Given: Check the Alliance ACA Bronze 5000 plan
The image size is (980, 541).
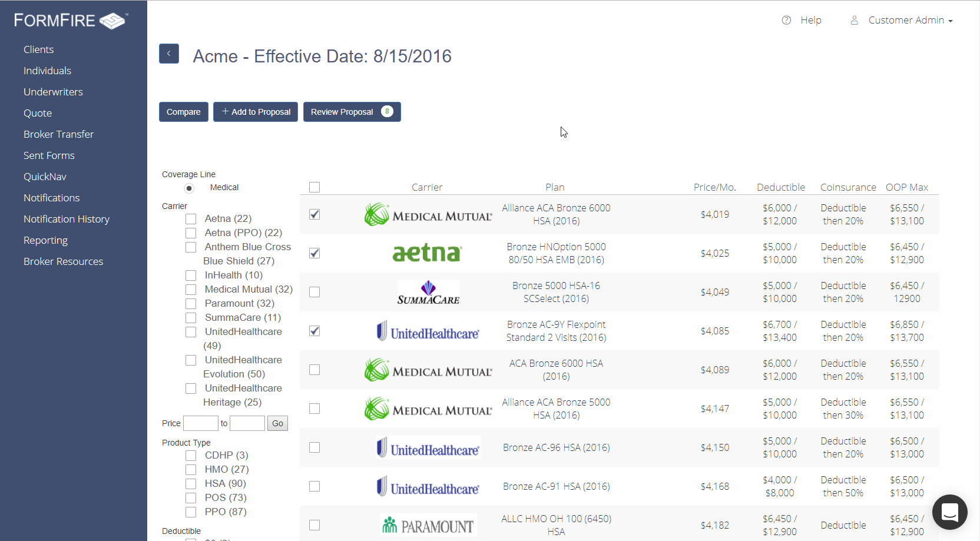Looking at the screenshot, I should (x=314, y=409).
